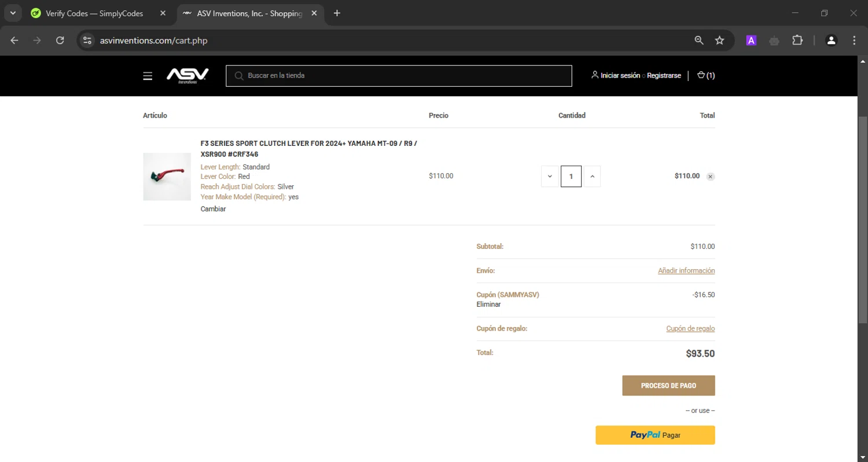Click the red clutch lever thumbnail

[167, 177]
